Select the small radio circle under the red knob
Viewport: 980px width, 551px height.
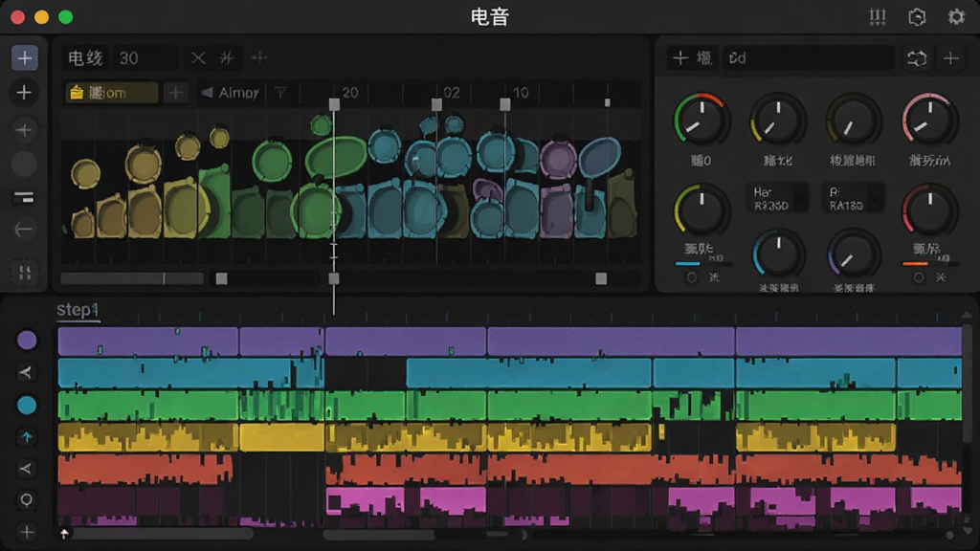tap(918, 277)
